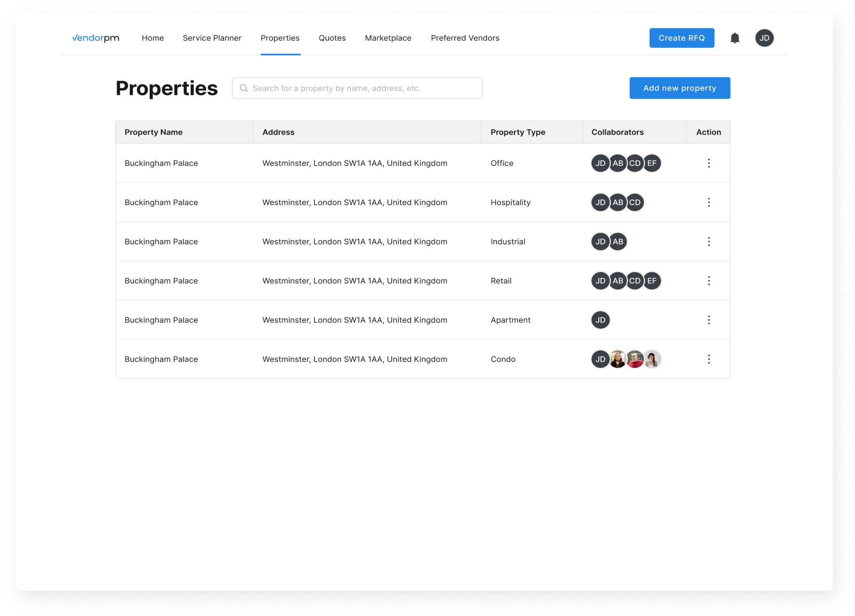Open three-dot menu for Retail row
The width and height of the screenshot is (855, 616).
pyautogui.click(x=708, y=281)
